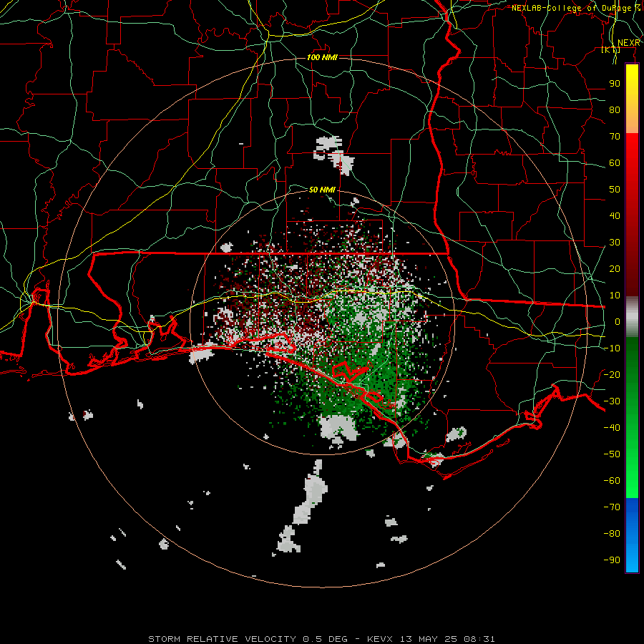Image resolution: width=644 pixels, height=644 pixels.
Task: Click the KEVX radar site identifier
Action: pyautogui.click(x=380, y=639)
